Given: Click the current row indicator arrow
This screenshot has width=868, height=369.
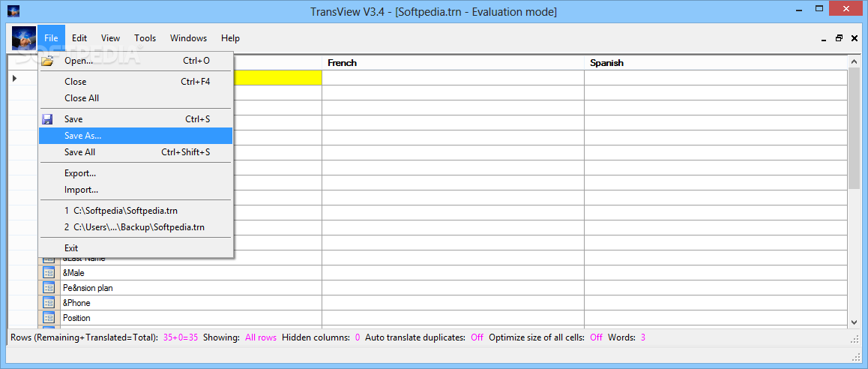Looking at the screenshot, I should pyautogui.click(x=14, y=78).
